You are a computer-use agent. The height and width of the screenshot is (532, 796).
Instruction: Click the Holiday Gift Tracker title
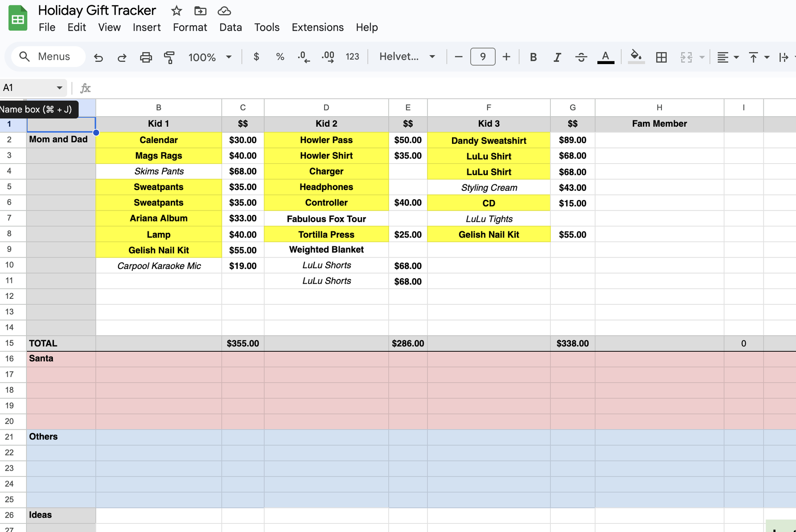click(97, 10)
